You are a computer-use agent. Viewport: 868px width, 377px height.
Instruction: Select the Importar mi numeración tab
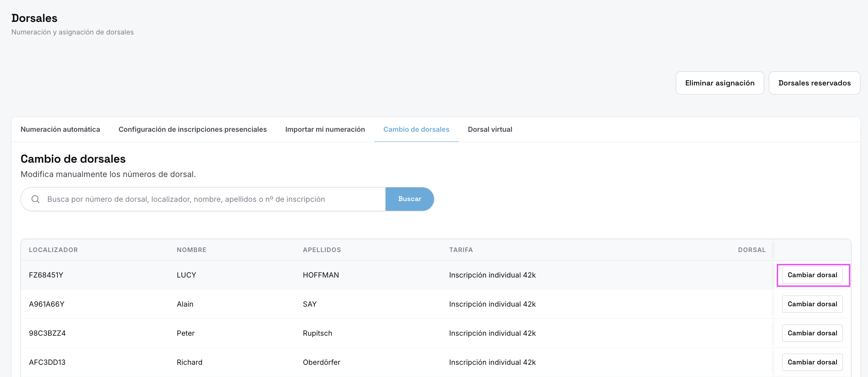(x=325, y=129)
